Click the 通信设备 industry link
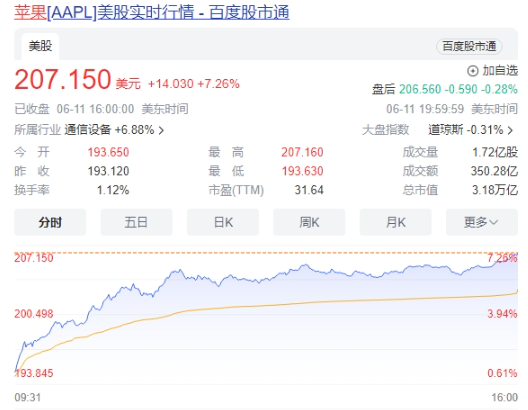Viewport: 528px width, 410px height. pos(88,130)
